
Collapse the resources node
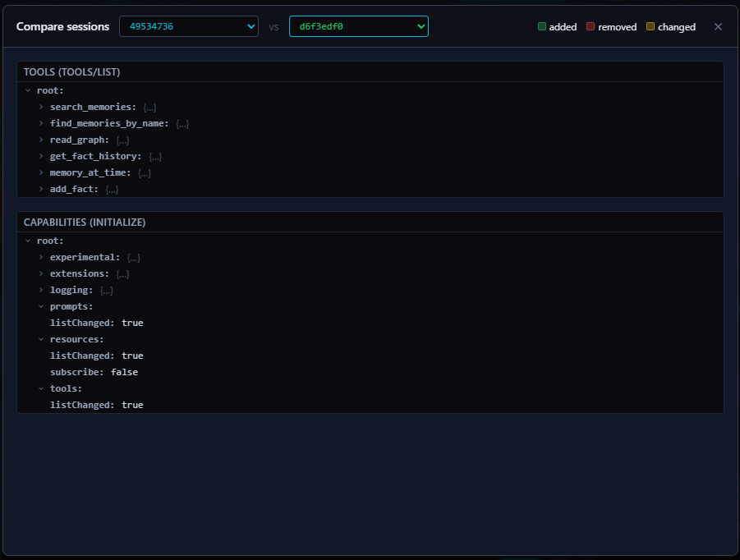41,339
